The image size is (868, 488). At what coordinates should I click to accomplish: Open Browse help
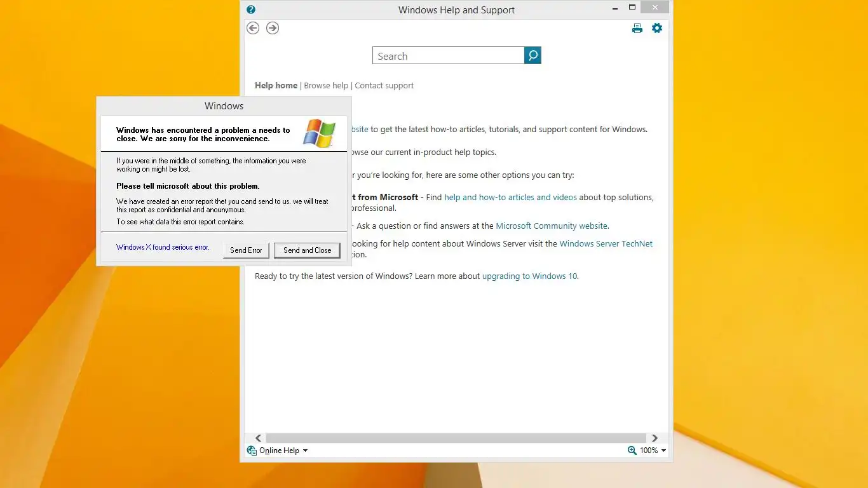(326, 85)
